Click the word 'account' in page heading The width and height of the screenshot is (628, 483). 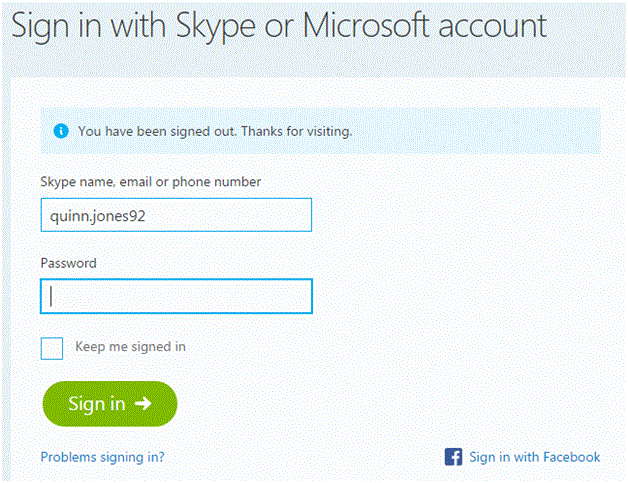pyautogui.click(x=493, y=27)
